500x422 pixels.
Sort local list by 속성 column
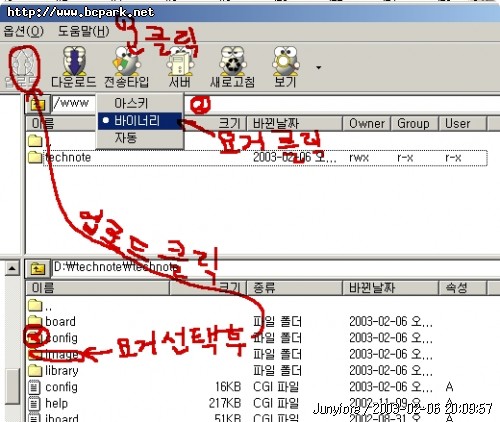pos(462,288)
